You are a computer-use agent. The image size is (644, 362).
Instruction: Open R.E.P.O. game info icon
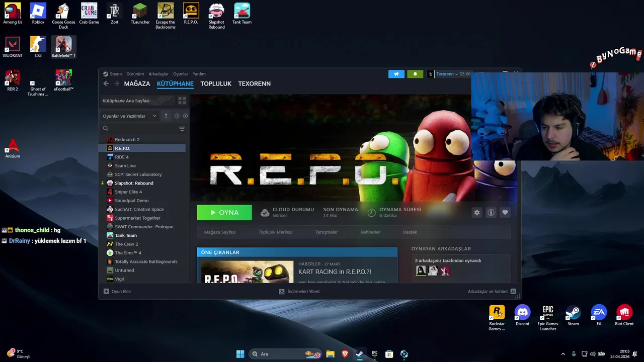point(491,213)
